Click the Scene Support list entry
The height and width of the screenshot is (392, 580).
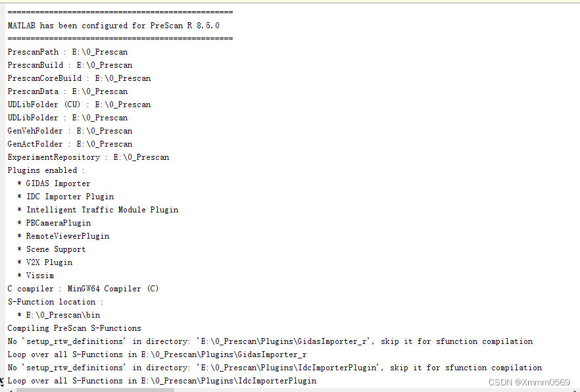[x=56, y=249]
